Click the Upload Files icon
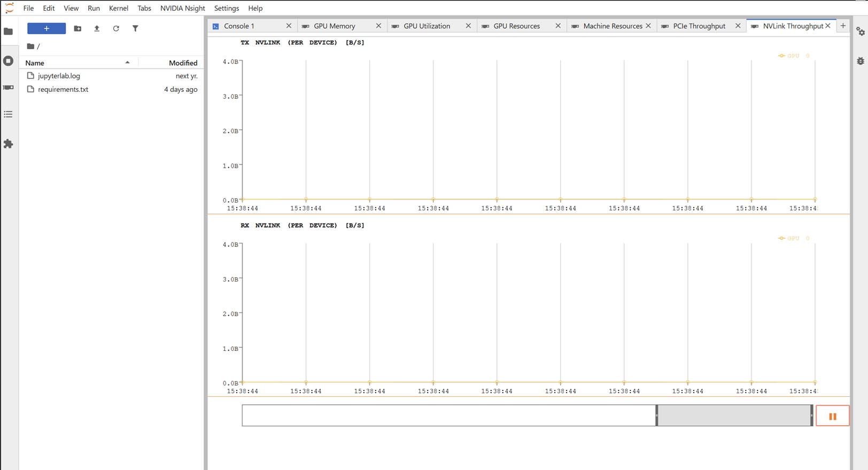868x470 pixels. (x=97, y=28)
